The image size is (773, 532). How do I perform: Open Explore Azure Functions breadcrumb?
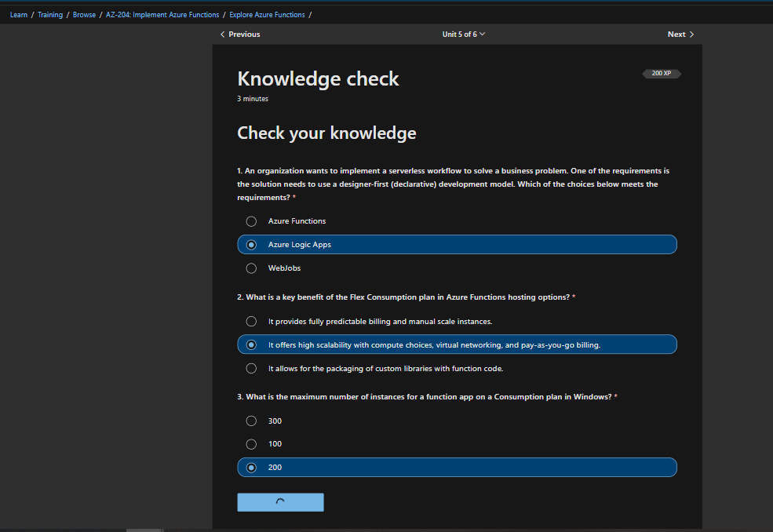pos(267,15)
